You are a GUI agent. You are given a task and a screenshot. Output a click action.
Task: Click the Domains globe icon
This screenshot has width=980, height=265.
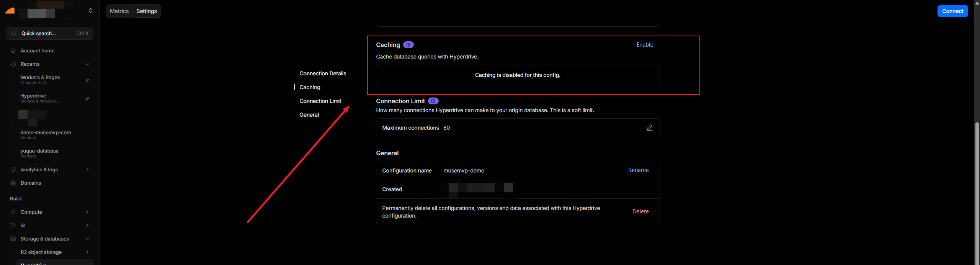pos(13,183)
